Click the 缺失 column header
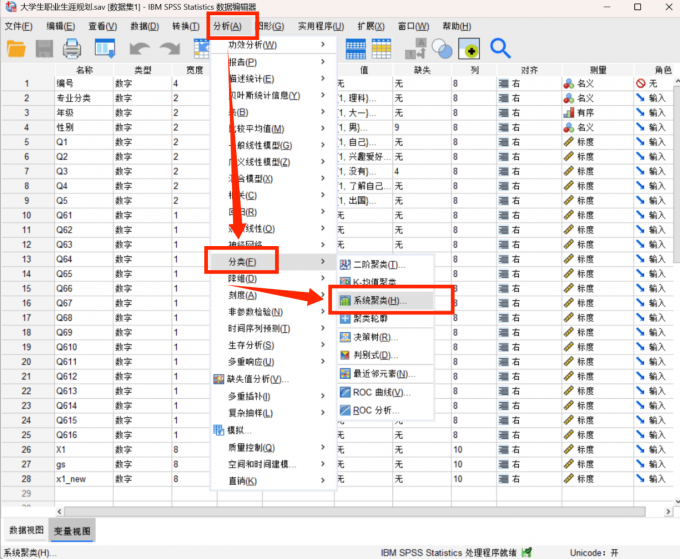The height and width of the screenshot is (559, 680). 422,70
